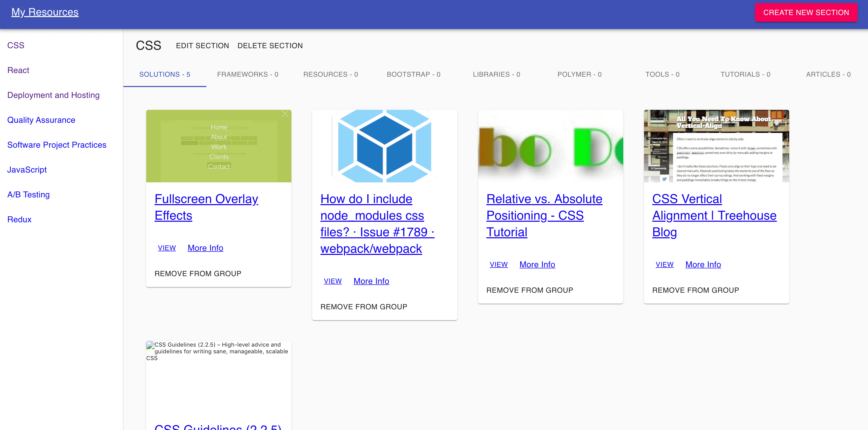Click the Relative vs. Absolute Positioning thumbnail
868x430 pixels.
550,146
